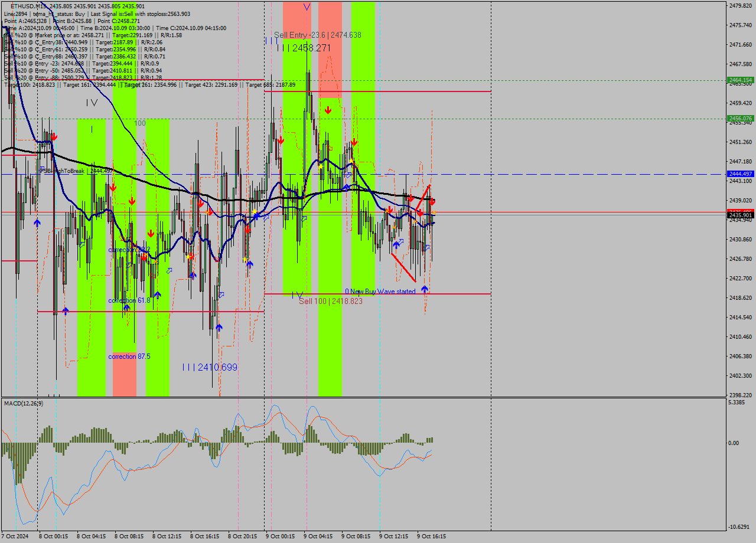Click the 7 Oct 2024 time label

(x=15, y=537)
